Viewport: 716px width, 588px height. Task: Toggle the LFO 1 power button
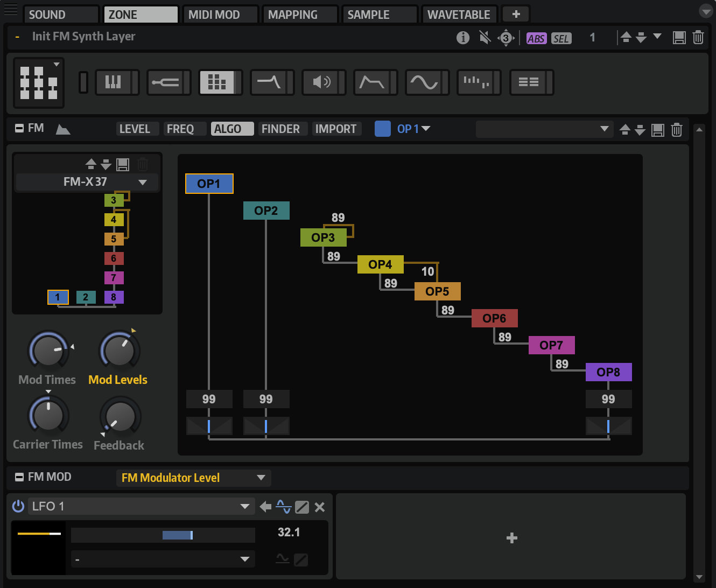click(18, 506)
